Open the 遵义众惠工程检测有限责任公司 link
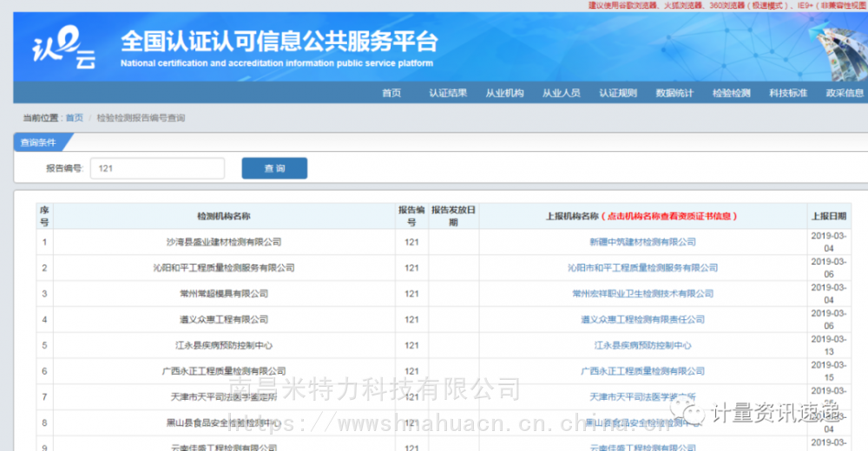 (x=642, y=319)
